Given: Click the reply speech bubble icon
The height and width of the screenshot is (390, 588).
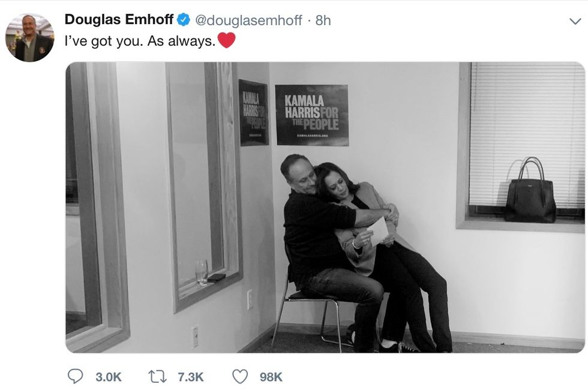Looking at the screenshot, I should [75, 376].
